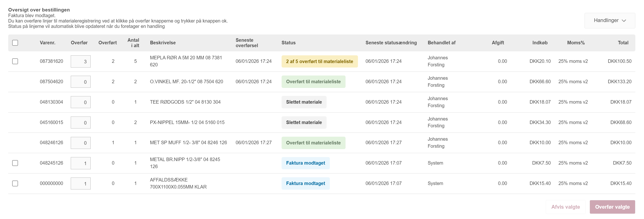Open the Handlinger dropdown menu

610,21
